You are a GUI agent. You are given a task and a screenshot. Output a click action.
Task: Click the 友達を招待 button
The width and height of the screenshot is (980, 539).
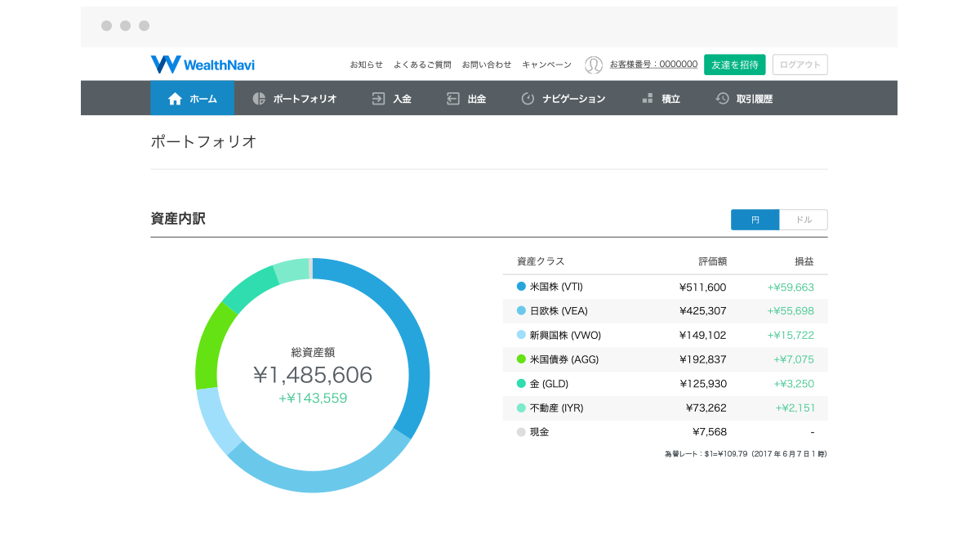[x=735, y=65]
